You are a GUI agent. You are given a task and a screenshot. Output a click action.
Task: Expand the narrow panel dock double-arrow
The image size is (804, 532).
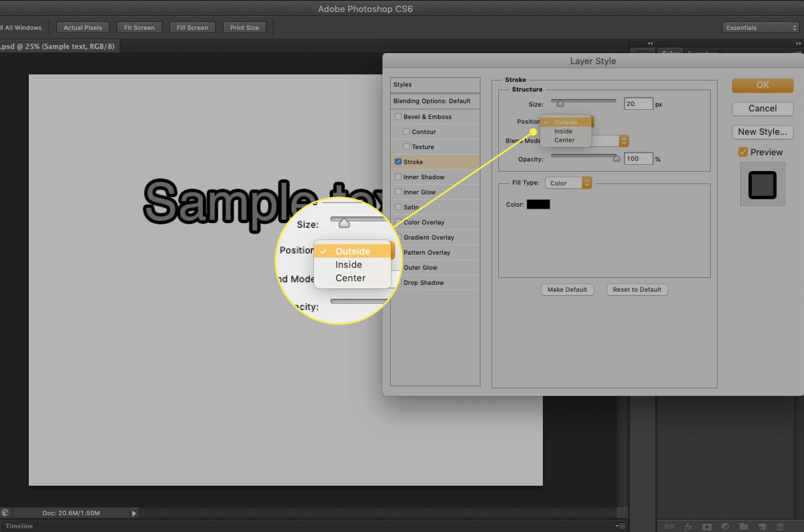[x=650, y=43]
